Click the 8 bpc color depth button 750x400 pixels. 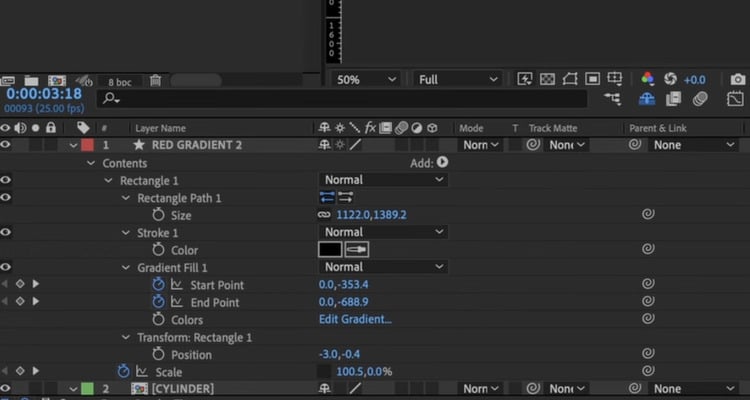[x=120, y=82]
